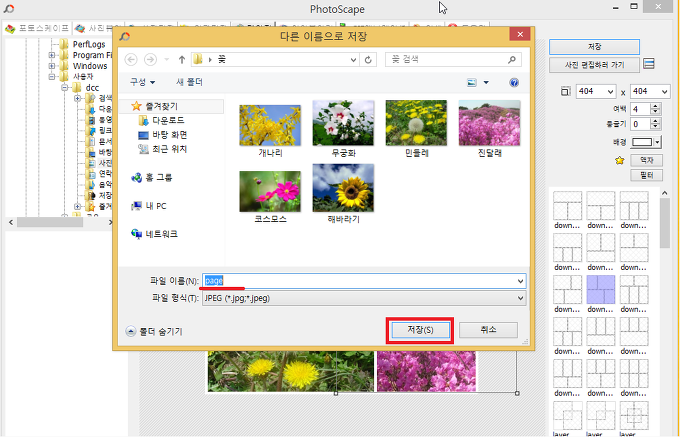Select the 개나리 photo thumbnail
The width and height of the screenshot is (680, 437).
coord(270,125)
